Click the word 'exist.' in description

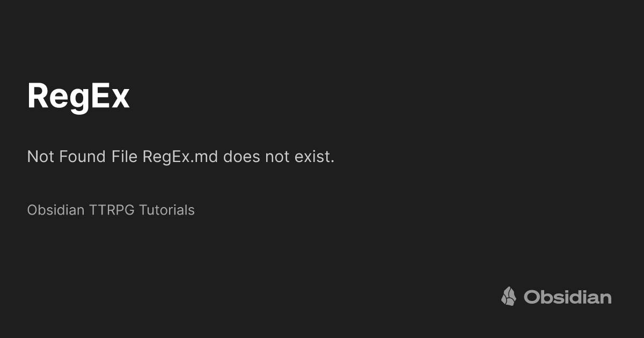point(314,157)
